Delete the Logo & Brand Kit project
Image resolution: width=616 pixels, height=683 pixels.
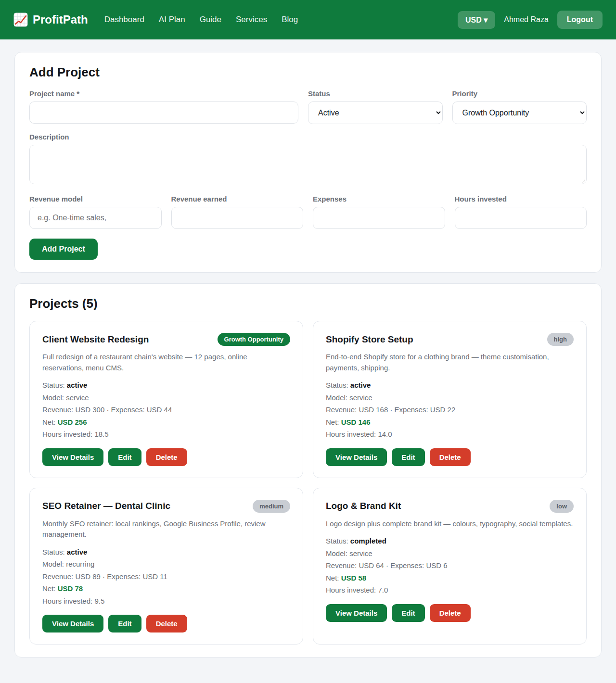click(450, 613)
